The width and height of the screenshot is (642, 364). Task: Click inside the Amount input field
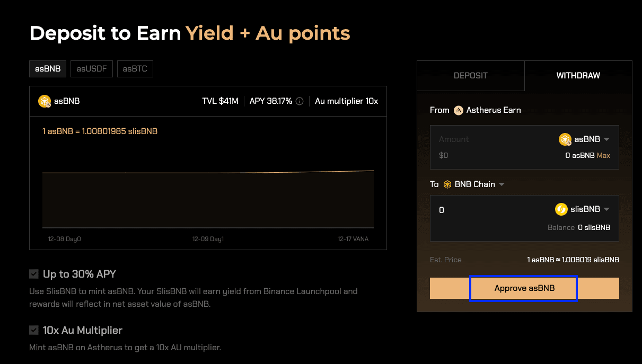point(477,139)
